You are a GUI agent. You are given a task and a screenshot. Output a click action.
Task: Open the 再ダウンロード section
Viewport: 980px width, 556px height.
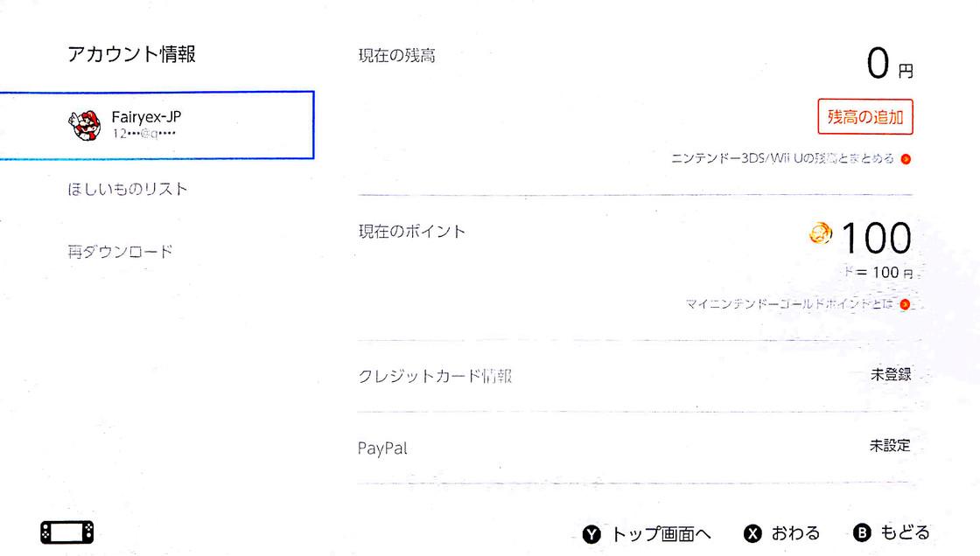tap(121, 252)
